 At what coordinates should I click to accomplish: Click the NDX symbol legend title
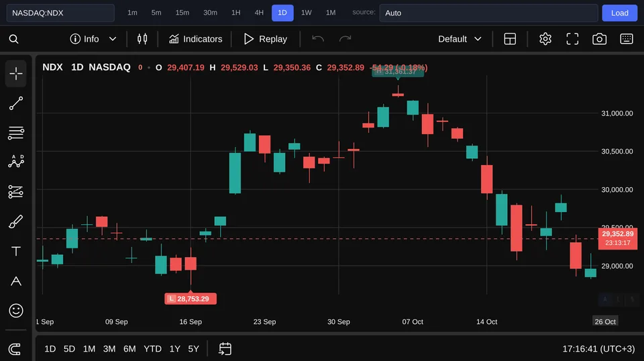click(x=52, y=67)
